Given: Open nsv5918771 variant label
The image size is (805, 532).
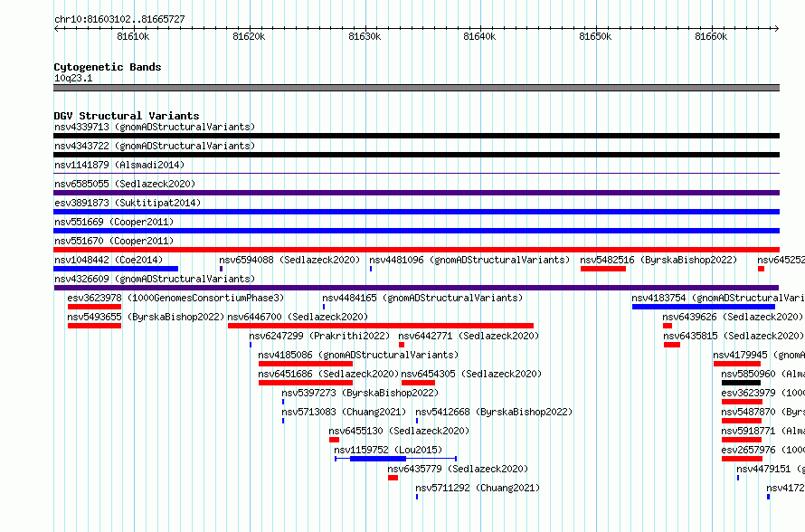Looking at the screenshot, I should point(762,431).
